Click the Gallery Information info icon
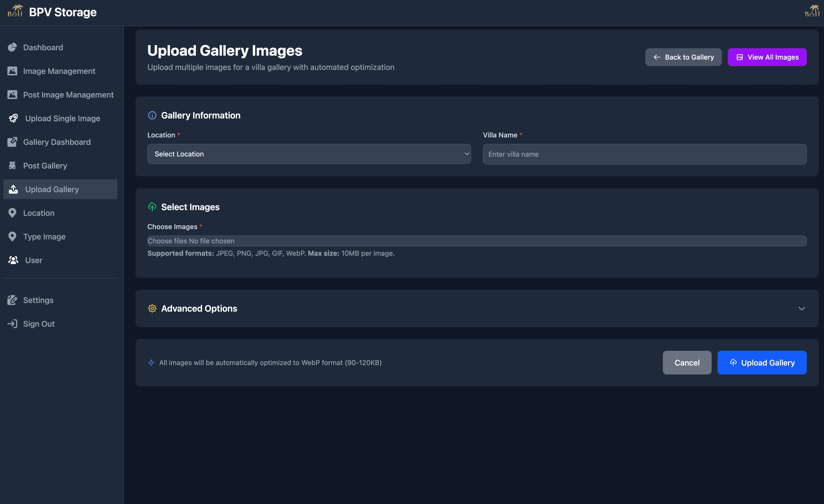The height and width of the screenshot is (504, 824). click(152, 115)
